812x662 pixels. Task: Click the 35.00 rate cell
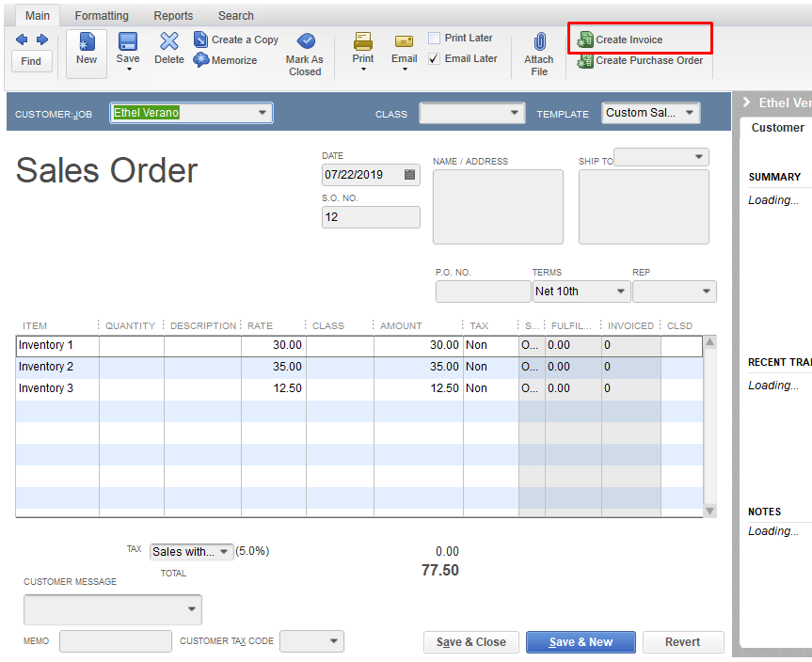[274, 367]
